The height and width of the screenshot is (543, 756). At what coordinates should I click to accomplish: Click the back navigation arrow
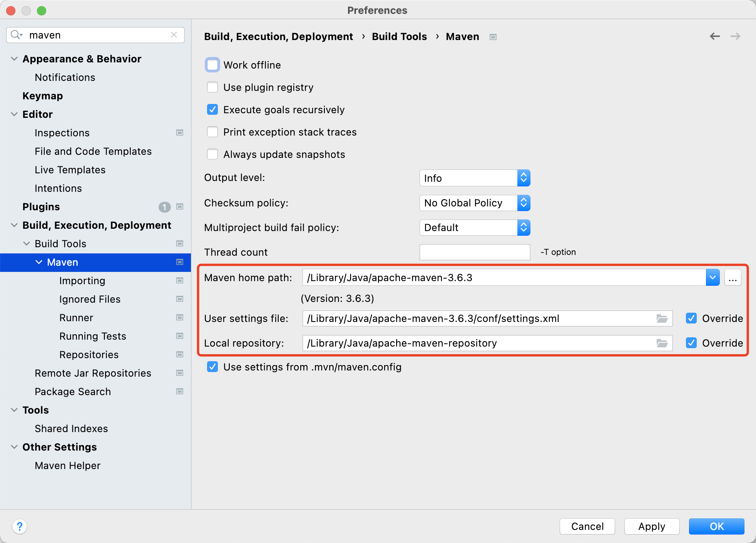coord(714,36)
